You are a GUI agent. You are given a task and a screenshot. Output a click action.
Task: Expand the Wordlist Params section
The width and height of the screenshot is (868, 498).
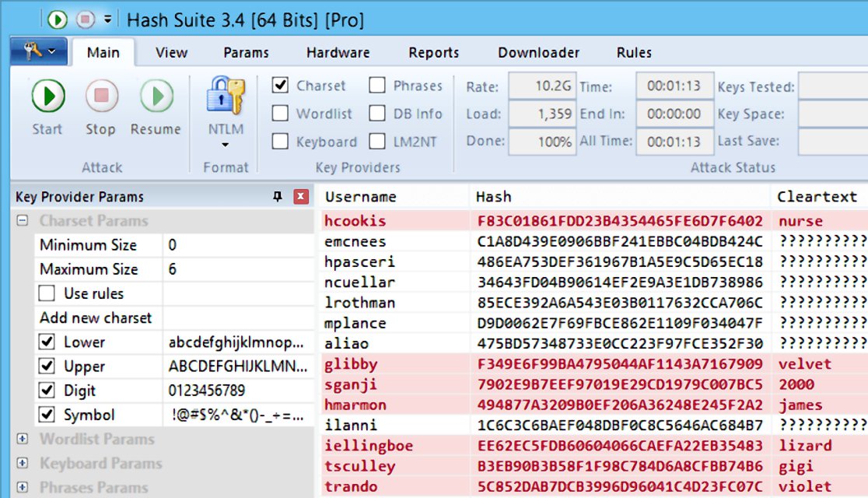click(x=23, y=440)
